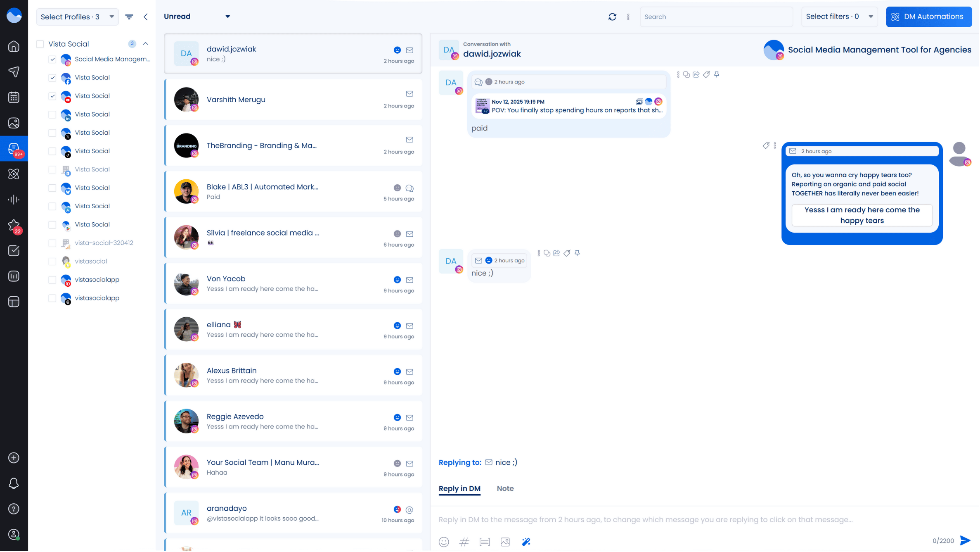Click the refresh inbox icon
Viewport: 980px width, 552px height.
(613, 17)
